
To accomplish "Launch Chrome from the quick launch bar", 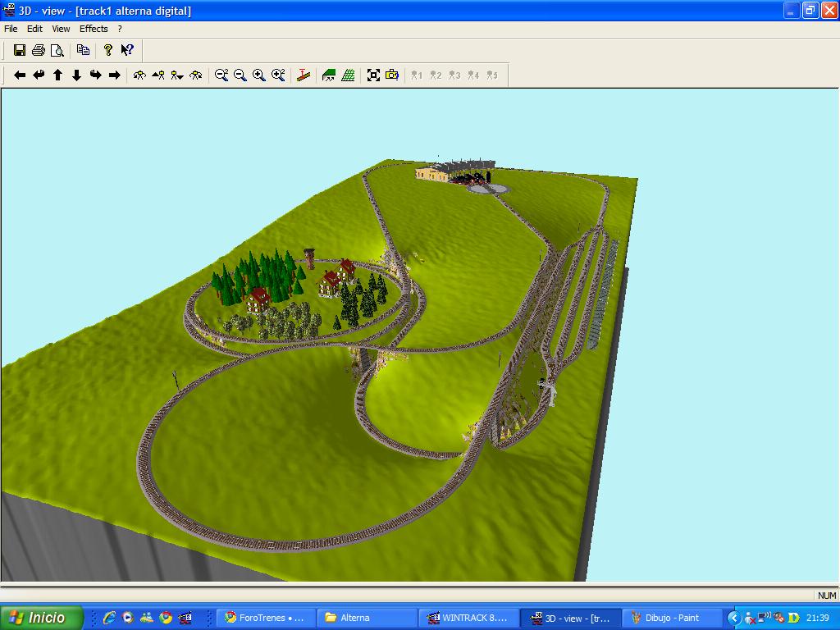I will click(x=166, y=618).
